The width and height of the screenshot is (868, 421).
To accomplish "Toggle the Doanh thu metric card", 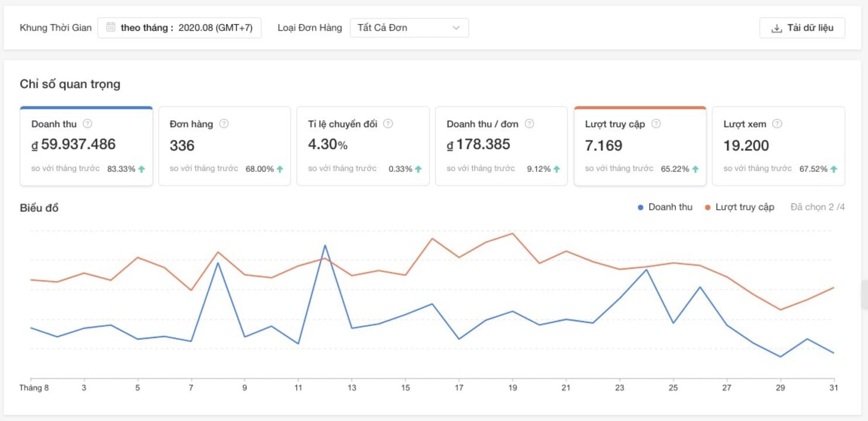I will [x=86, y=146].
